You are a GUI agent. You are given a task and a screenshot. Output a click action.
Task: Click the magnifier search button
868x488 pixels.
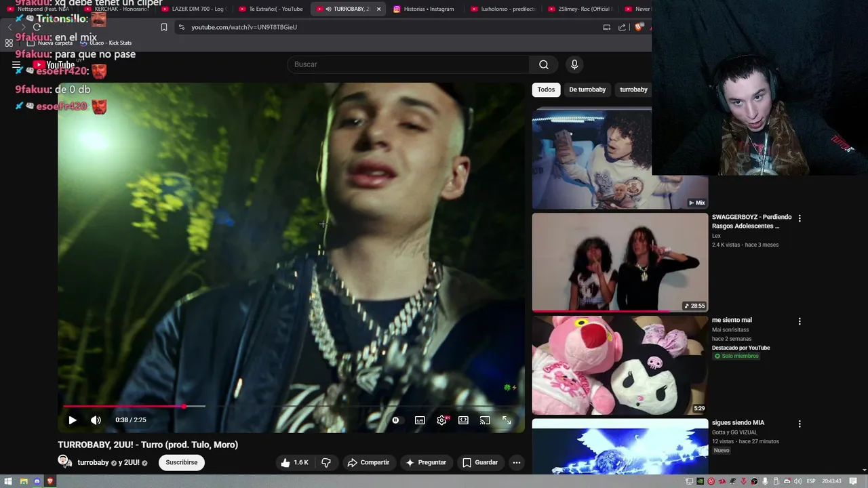544,64
